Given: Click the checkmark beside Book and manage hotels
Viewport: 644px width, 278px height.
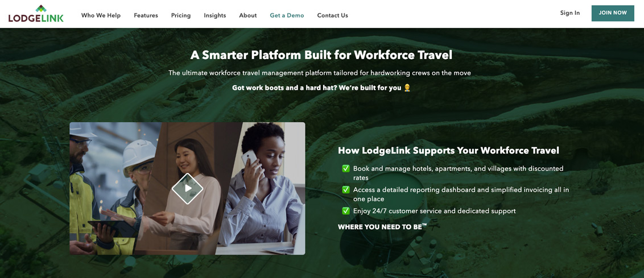Looking at the screenshot, I should pyautogui.click(x=346, y=168).
